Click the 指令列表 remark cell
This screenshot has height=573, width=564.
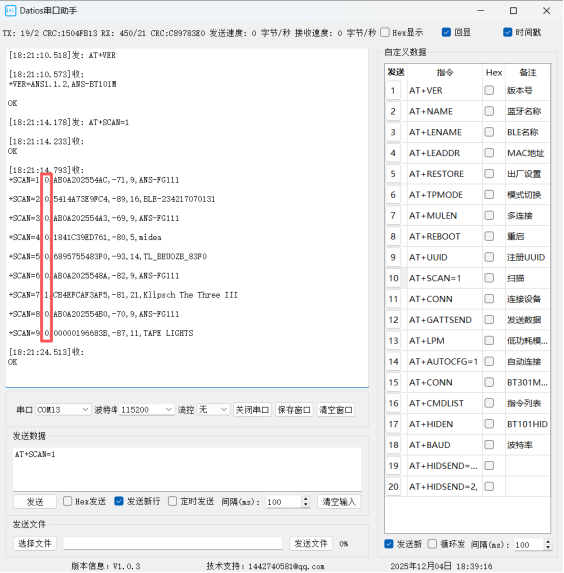coord(527,403)
